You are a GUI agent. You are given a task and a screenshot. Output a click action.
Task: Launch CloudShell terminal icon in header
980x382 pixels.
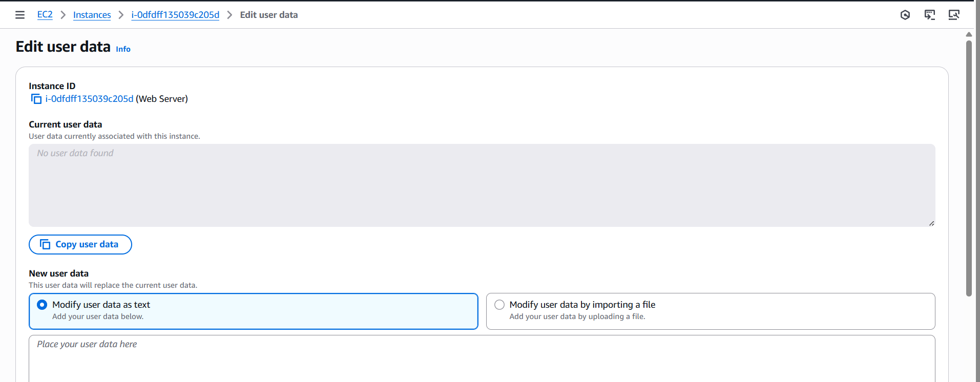[x=930, y=15]
